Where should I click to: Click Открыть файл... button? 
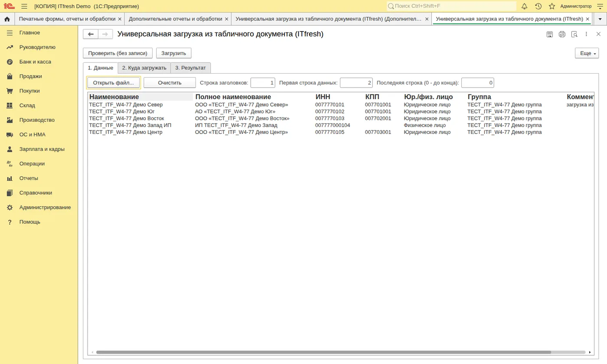114,83
